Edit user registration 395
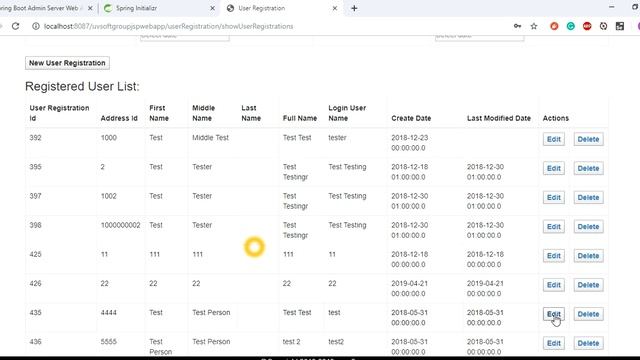Screen dimensions: 640x360 [553, 168]
